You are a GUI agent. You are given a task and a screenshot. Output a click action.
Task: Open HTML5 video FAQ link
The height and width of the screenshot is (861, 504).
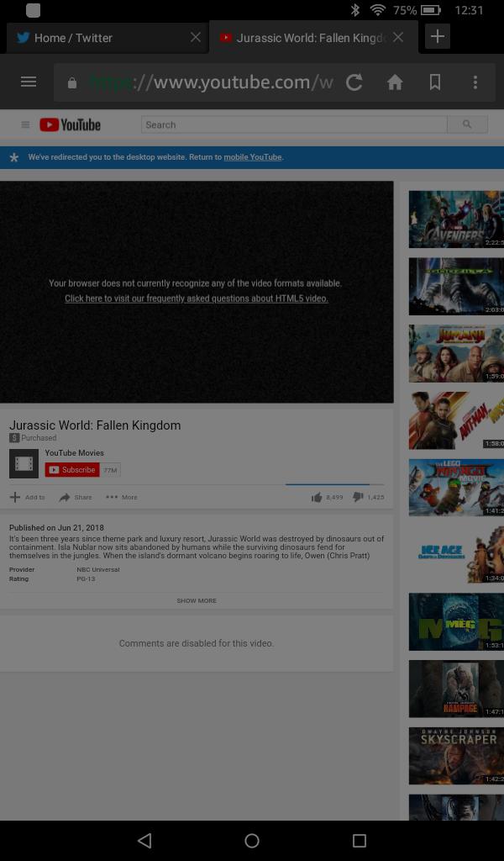197,298
